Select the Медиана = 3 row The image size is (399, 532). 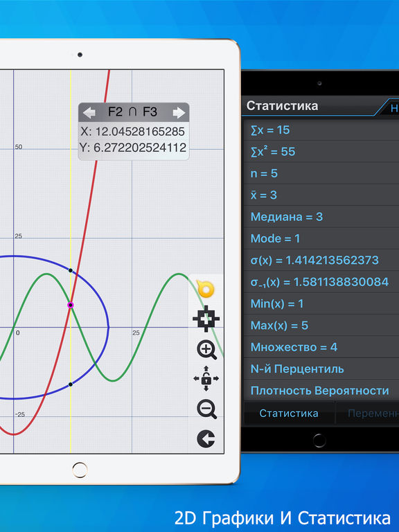coord(321,217)
